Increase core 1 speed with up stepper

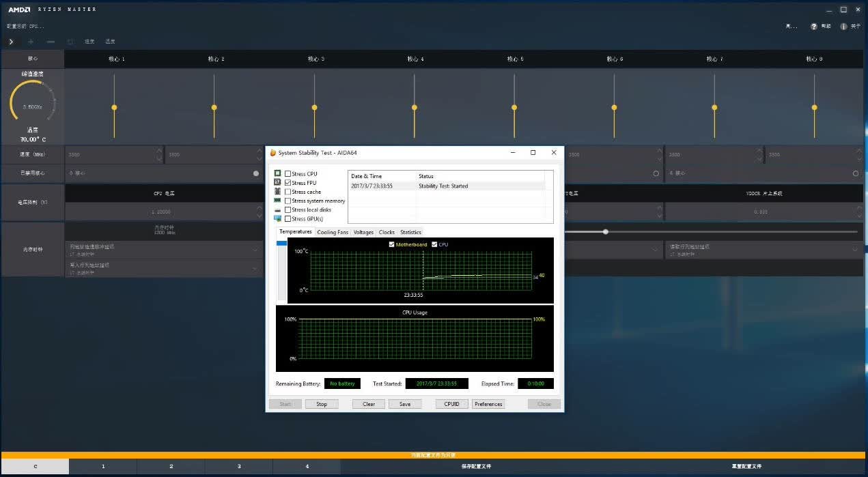pyautogui.click(x=159, y=151)
